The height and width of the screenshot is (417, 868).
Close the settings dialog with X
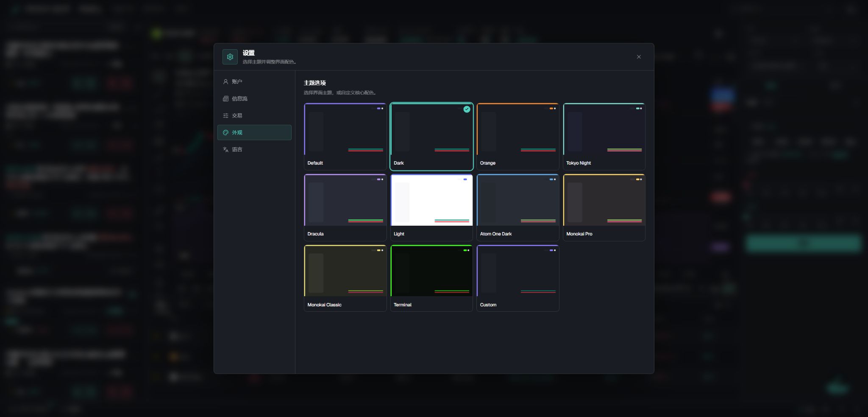click(639, 57)
